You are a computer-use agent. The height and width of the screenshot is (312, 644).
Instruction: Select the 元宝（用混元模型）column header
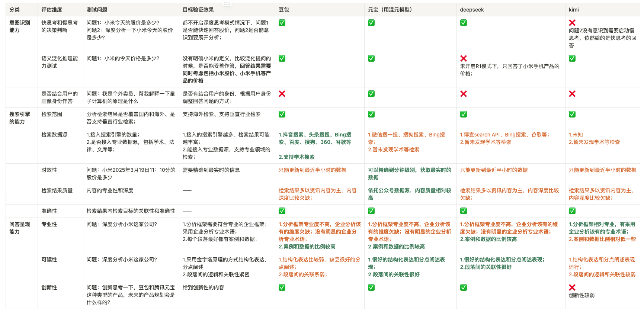click(x=410, y=10)
